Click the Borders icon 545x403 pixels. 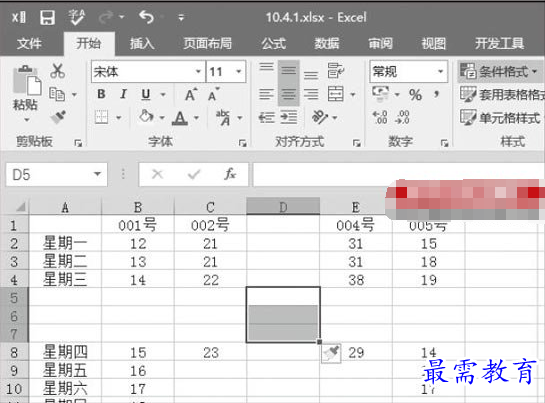click(x=101, y=118)
